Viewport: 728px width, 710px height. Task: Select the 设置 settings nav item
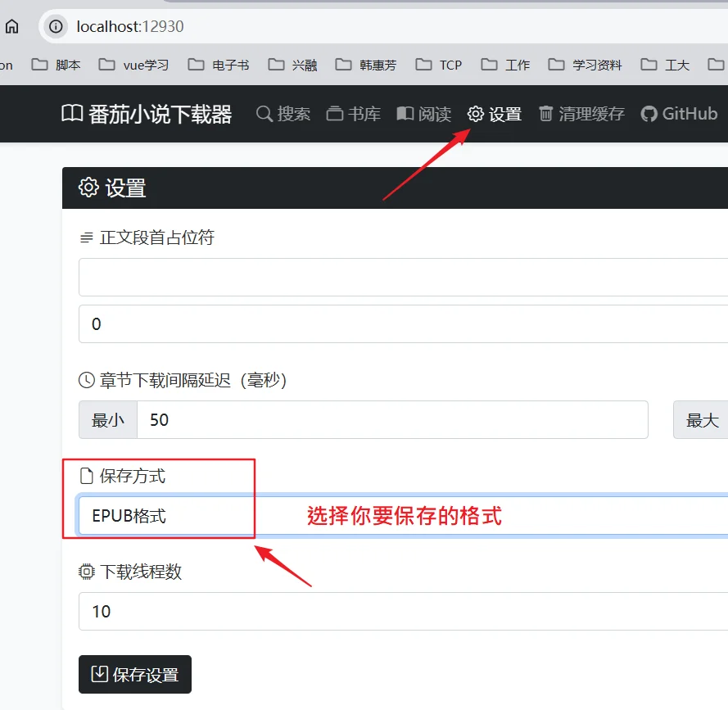click(495, 114)
